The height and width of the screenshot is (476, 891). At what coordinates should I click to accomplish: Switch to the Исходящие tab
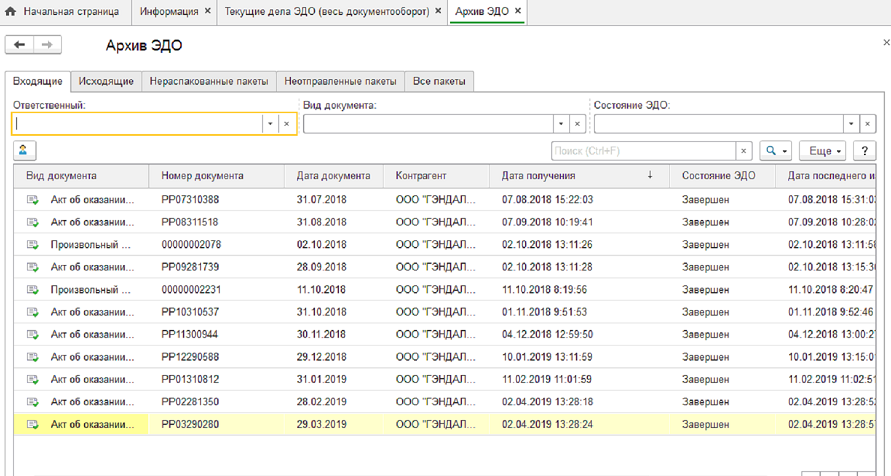pos(106,81)
